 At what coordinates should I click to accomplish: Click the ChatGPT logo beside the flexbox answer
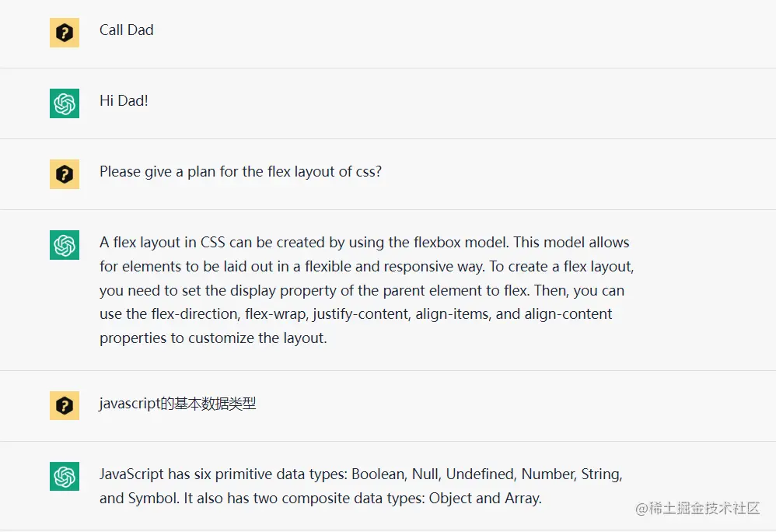point(65,245)
